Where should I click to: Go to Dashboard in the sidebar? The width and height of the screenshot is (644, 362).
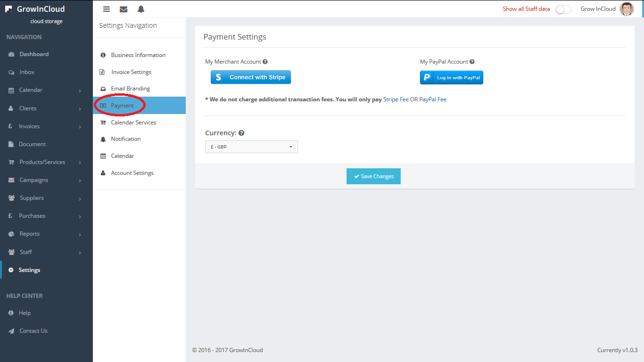(34, 54)
